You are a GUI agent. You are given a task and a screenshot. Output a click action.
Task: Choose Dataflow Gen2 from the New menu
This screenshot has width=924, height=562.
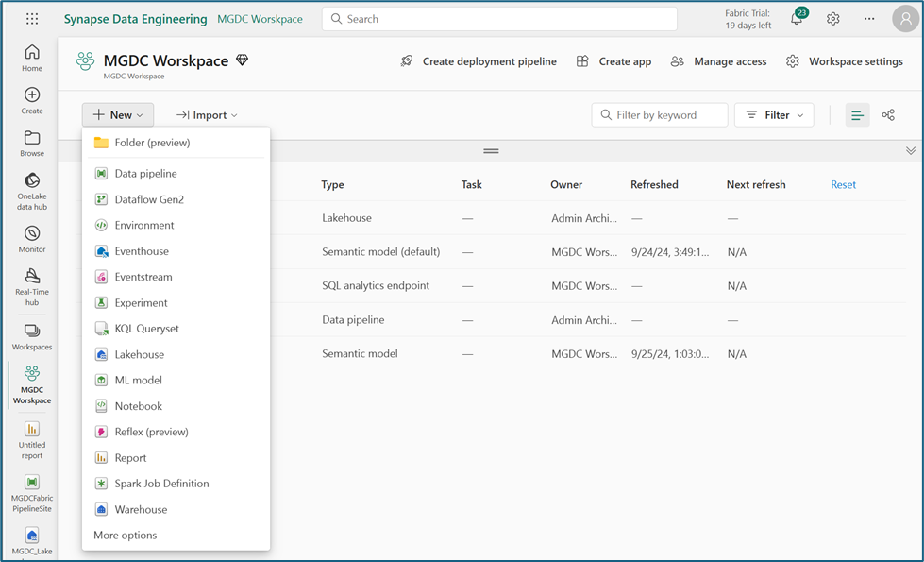point(176,199)
